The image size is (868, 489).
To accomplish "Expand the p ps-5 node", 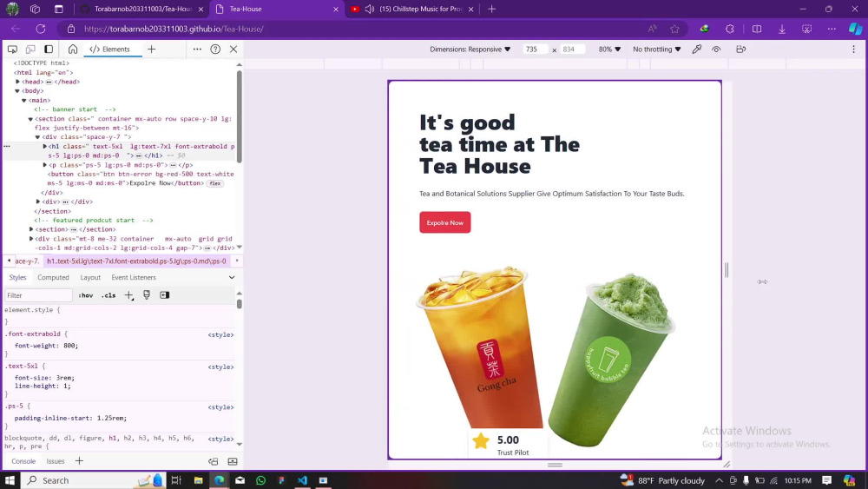I will click(x=45, y=164).
